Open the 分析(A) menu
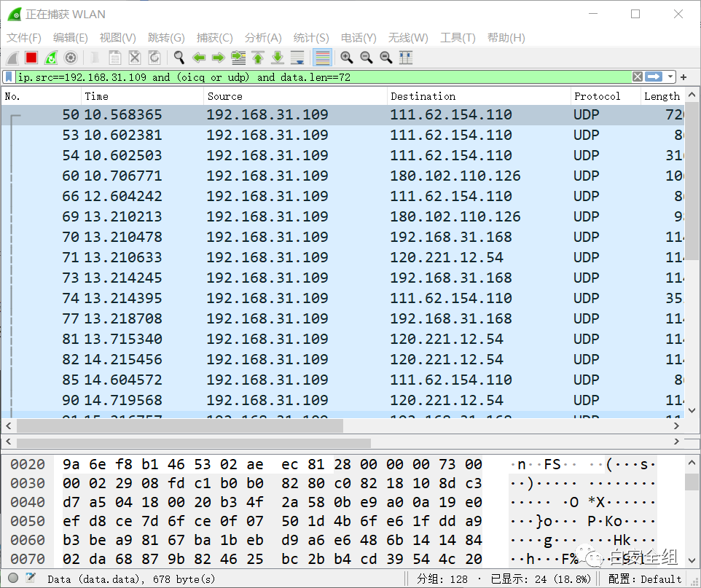 [x=263, y=38]
